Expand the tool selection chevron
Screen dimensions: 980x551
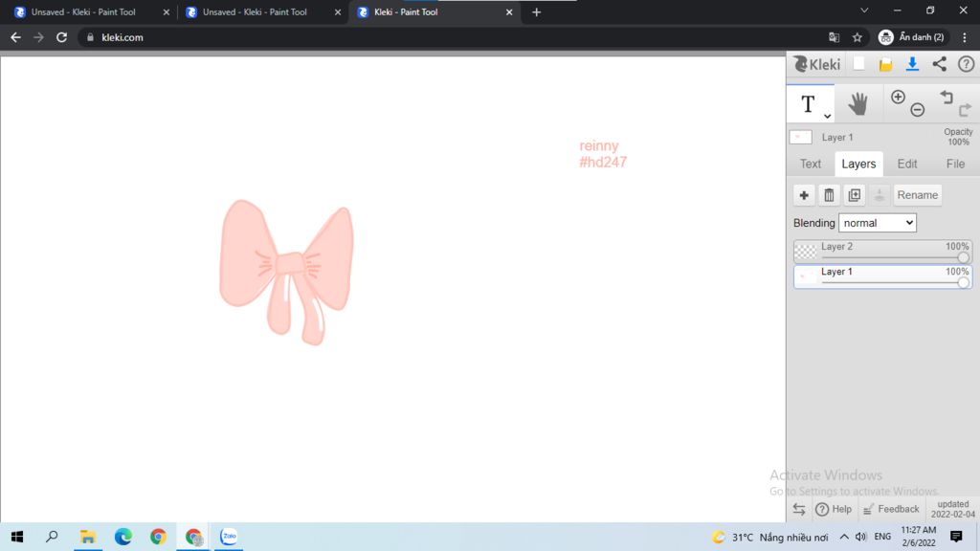[x=827, y=116]
